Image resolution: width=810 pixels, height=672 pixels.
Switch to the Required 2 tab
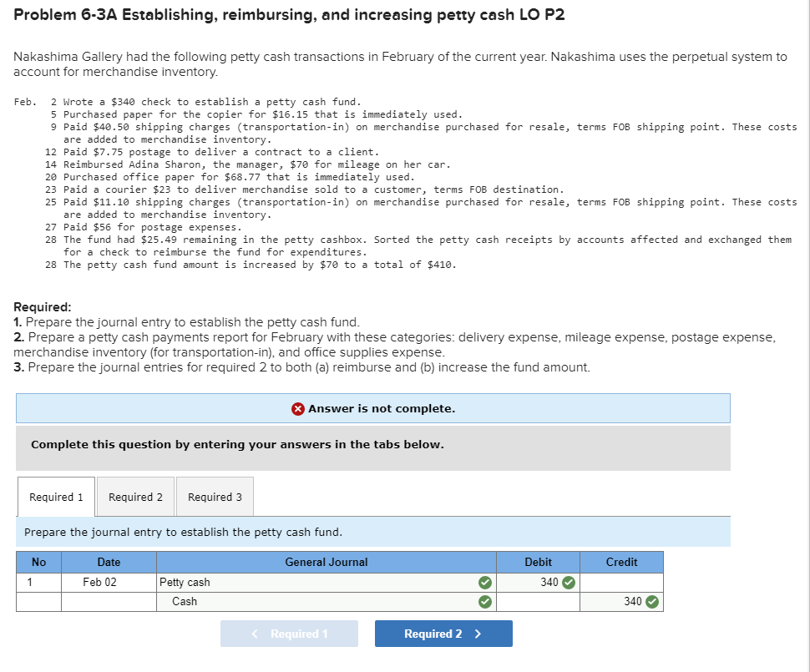tap(134, 497)
